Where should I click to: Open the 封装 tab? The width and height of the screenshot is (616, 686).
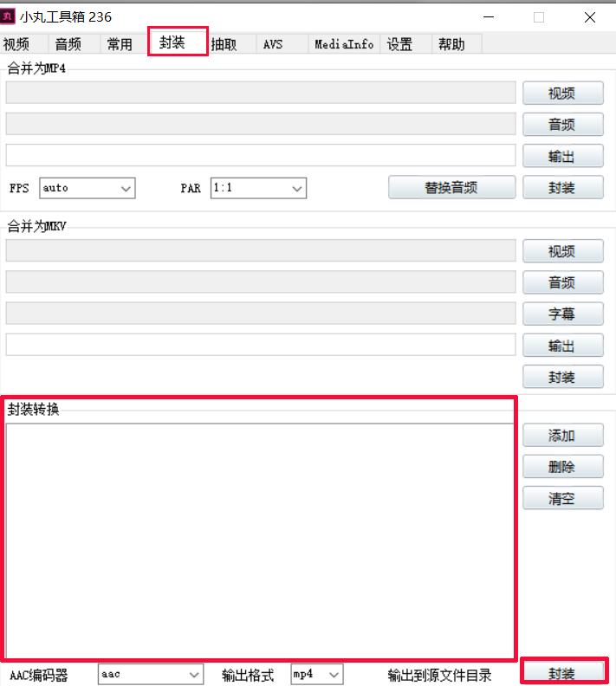tap(178, 42)
